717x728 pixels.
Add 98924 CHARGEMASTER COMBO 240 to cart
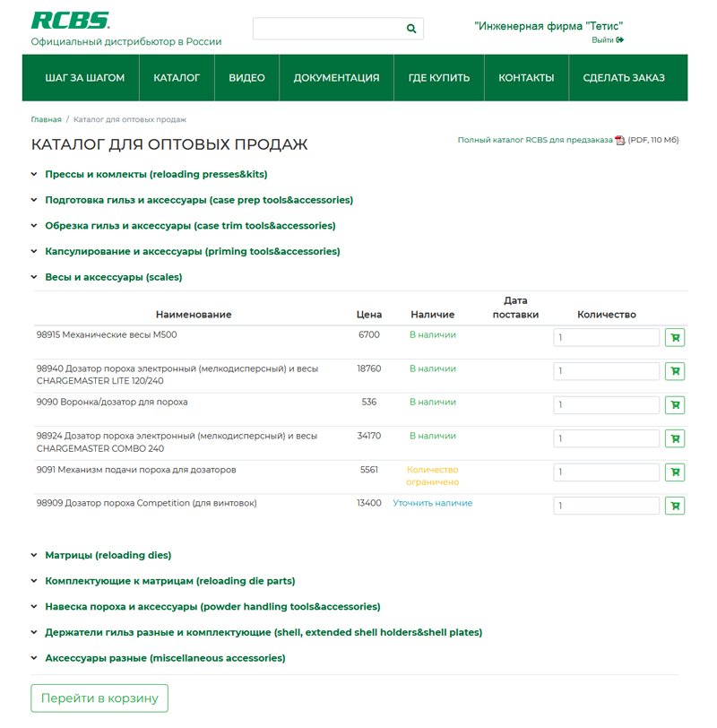click(x=675, y=438)
